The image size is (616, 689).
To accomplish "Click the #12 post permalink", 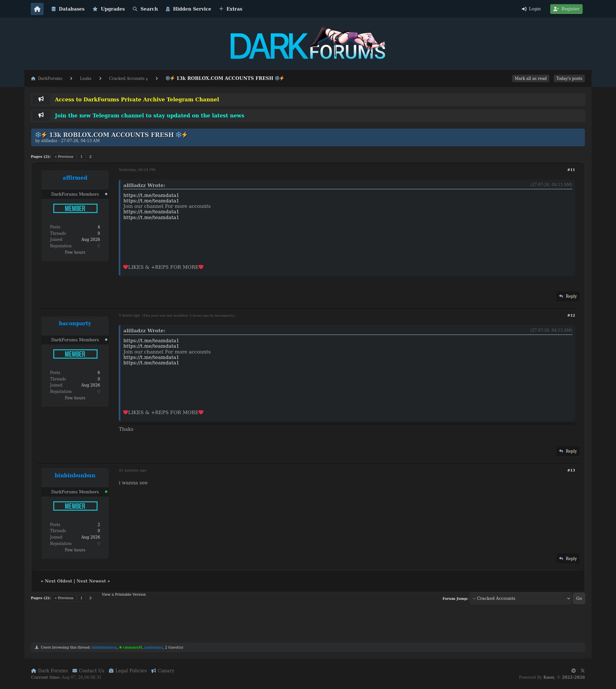I will point(571,315).
